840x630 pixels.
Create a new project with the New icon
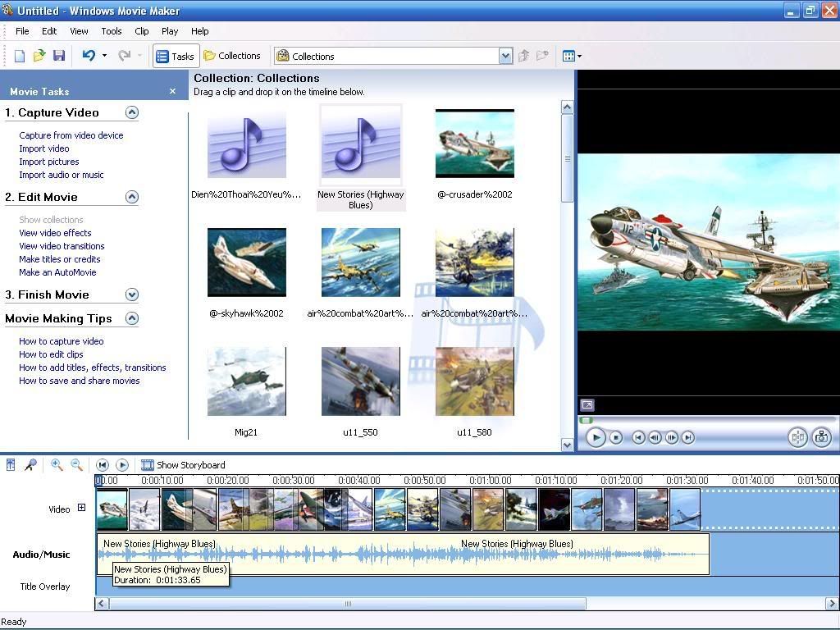[x=20, y=56]
